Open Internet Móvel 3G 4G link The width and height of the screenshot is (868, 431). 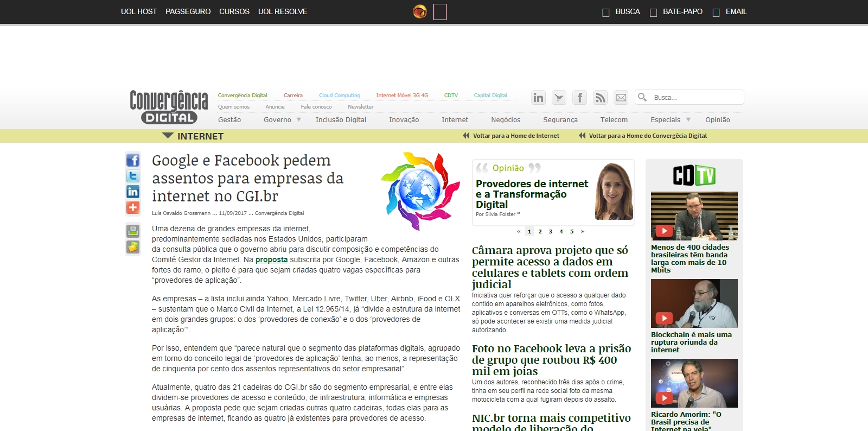[402, 95]
